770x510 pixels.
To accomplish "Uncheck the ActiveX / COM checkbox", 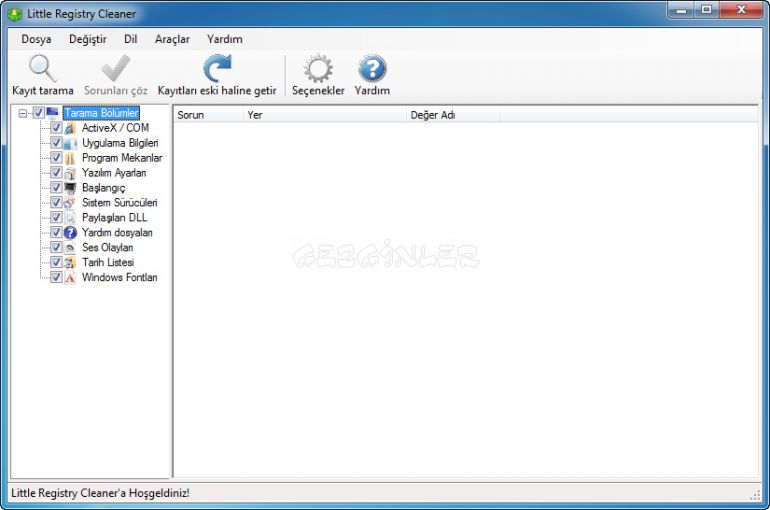I will 56,128.
